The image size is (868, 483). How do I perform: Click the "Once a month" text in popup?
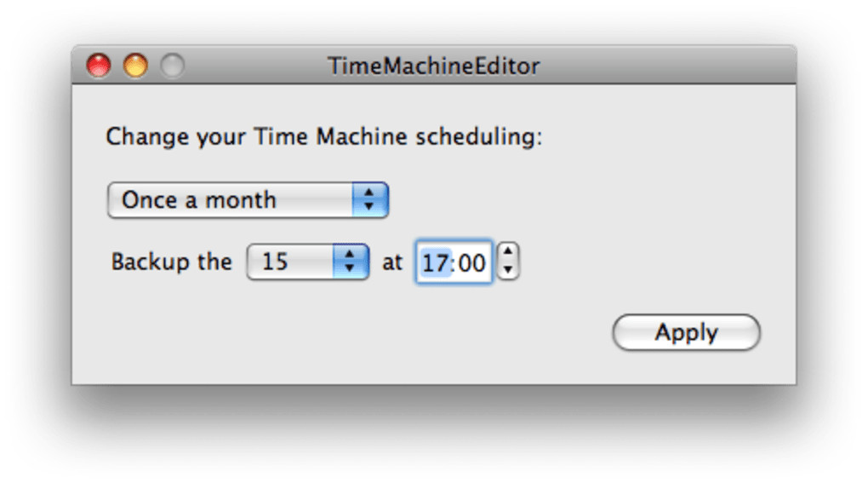[x=199, y=200]
